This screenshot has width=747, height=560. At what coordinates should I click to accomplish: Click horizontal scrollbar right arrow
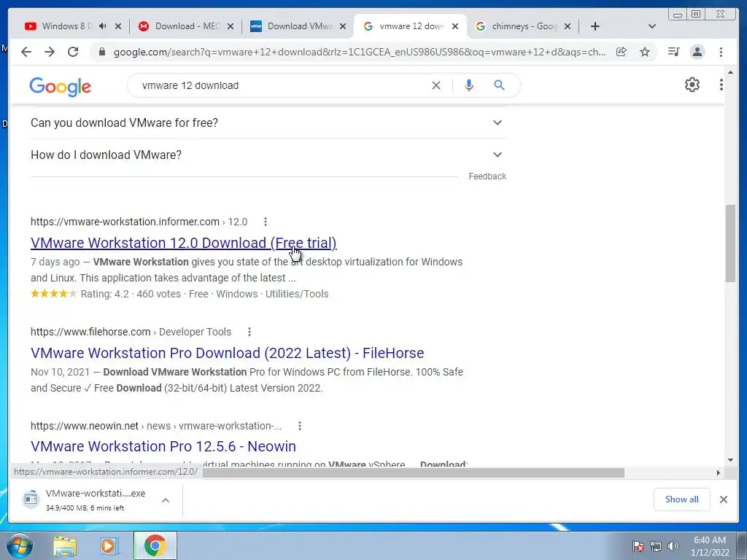click(x=719, y=472)
